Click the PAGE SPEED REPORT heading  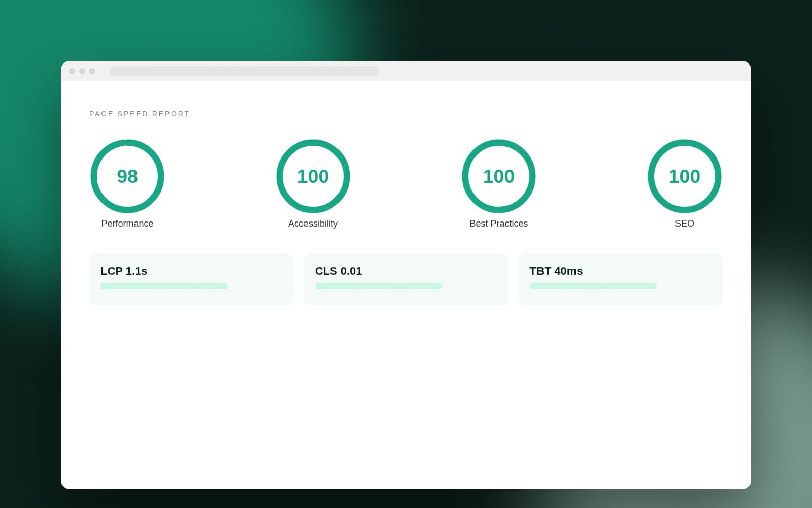click(140, 114)
